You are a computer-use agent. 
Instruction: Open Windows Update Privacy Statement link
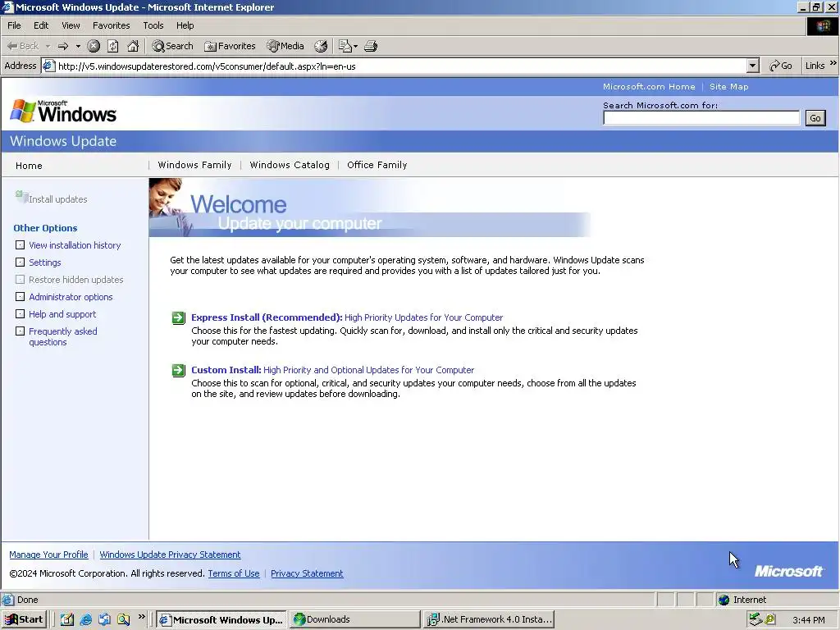pos(170,555)
